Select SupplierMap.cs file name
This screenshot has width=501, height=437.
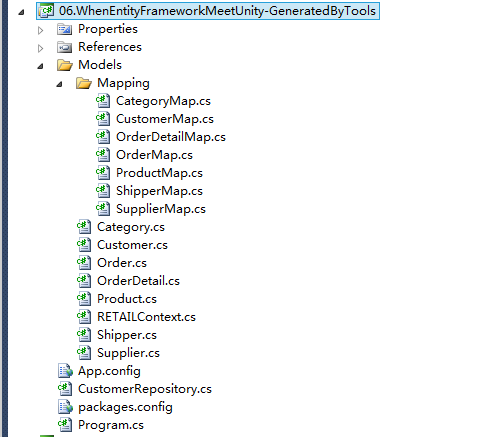[x=161, y=209]
